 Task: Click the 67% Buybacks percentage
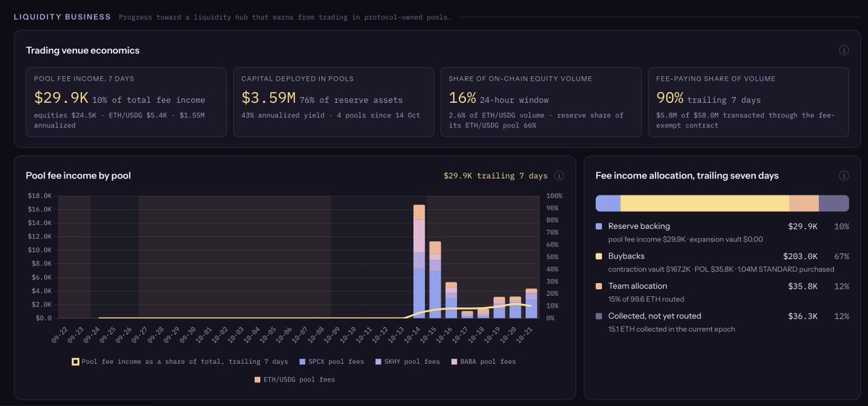[x=841, y=256]
